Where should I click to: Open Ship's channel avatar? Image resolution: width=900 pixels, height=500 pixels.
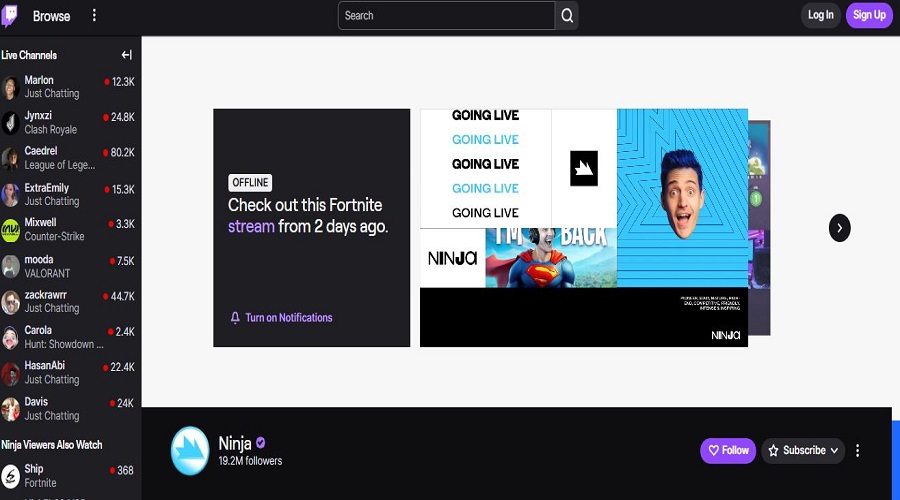(10, 476)
